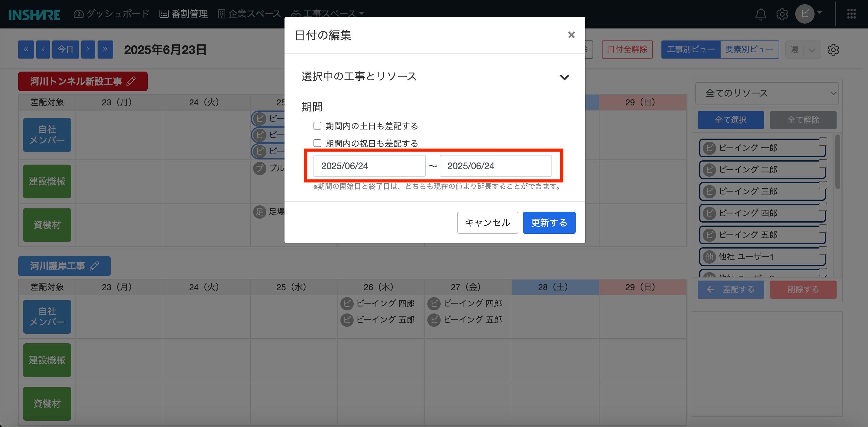
Task: Click the end date input field
Action: [496, 166]
